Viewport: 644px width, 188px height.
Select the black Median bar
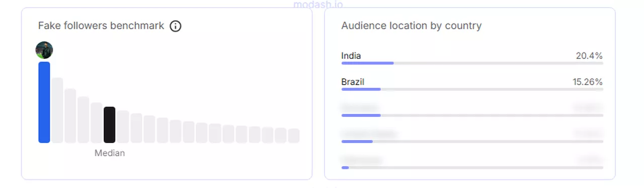pos(110,125)
